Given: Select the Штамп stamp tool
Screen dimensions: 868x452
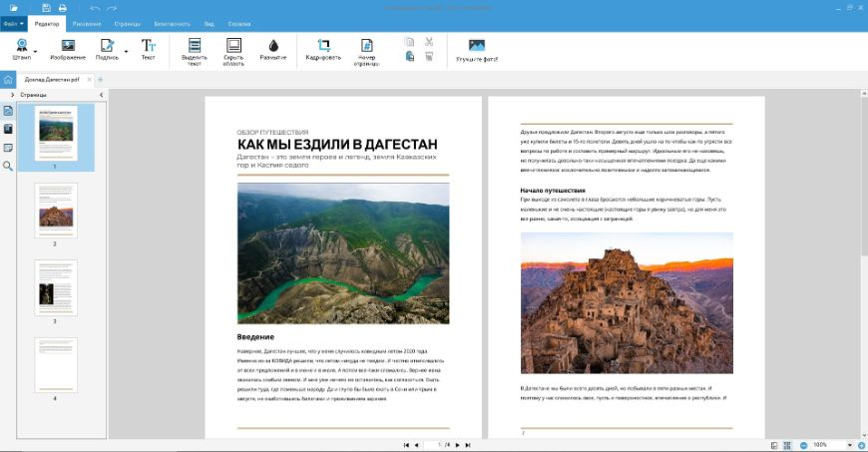Looking at the screenshot, I should point(22,49).
